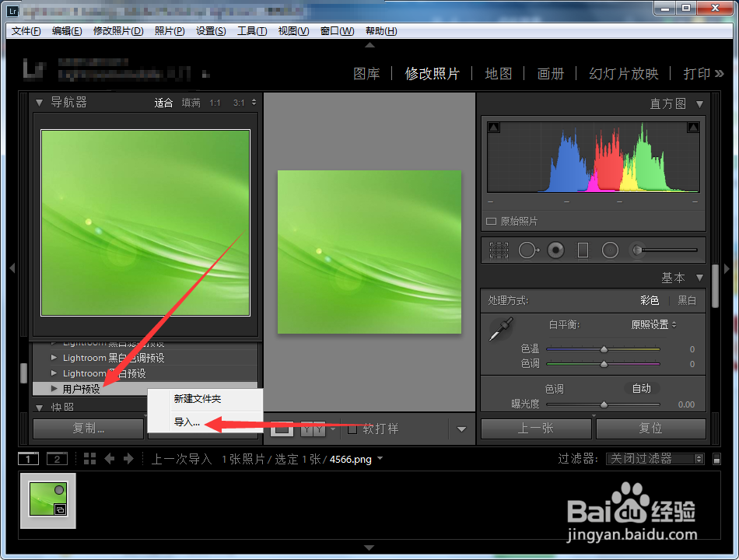Screen dimensions: 739x560
Task: Go back with the left arrow in filmstrip bar
Action: click(110, 459)
